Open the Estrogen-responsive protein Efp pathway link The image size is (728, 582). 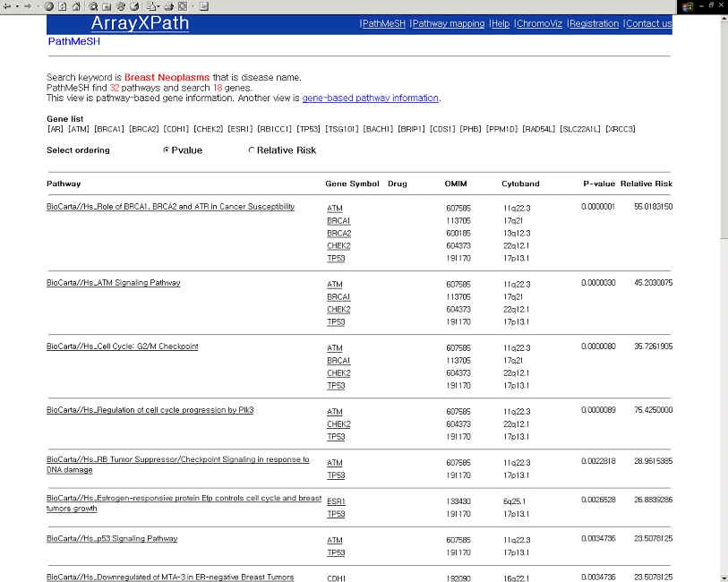pyautogui.click(x=184, y=503)
